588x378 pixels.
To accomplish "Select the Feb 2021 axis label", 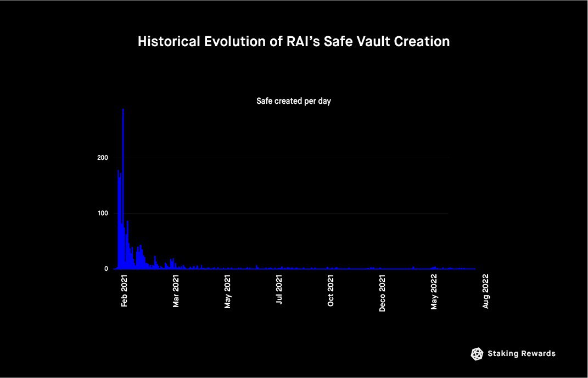I will click(x=124, y=291).
